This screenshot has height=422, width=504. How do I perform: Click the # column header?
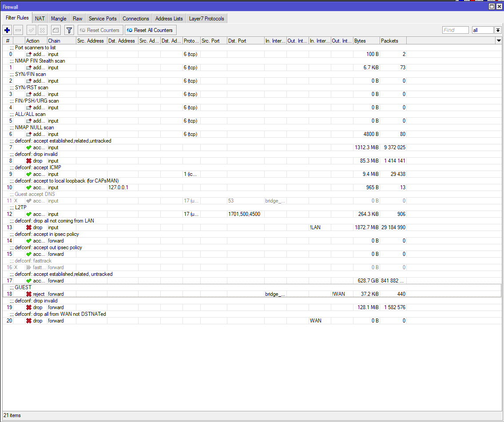(x=8, y=41)
